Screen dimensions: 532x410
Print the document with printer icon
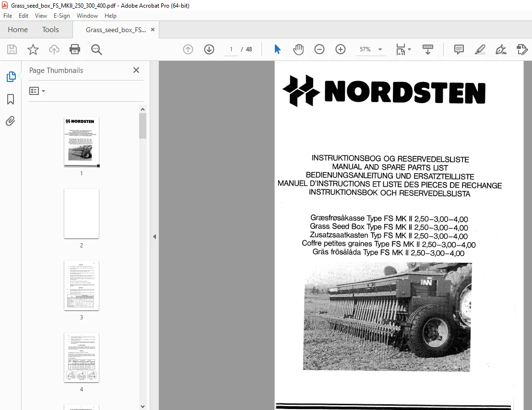pos(75,49)
